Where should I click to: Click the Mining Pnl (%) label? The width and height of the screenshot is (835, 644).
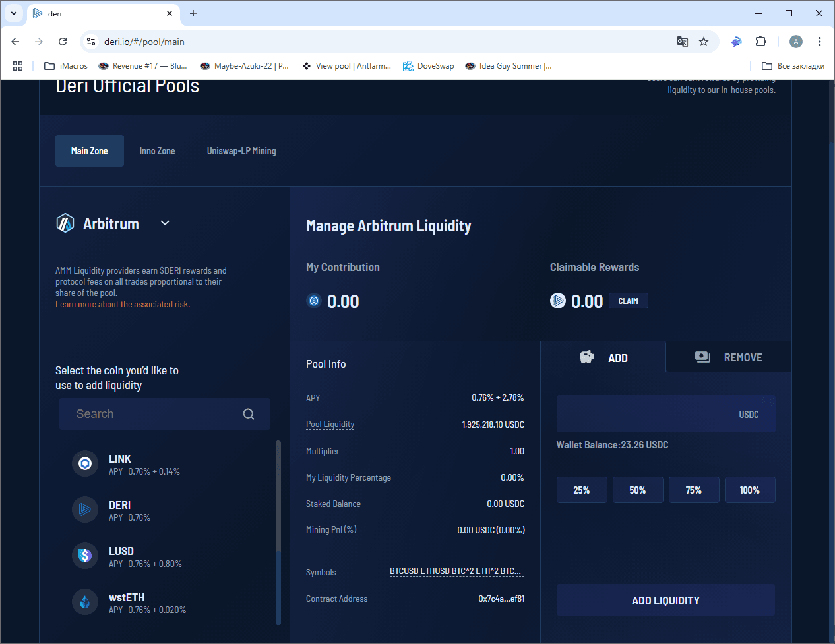331,529
